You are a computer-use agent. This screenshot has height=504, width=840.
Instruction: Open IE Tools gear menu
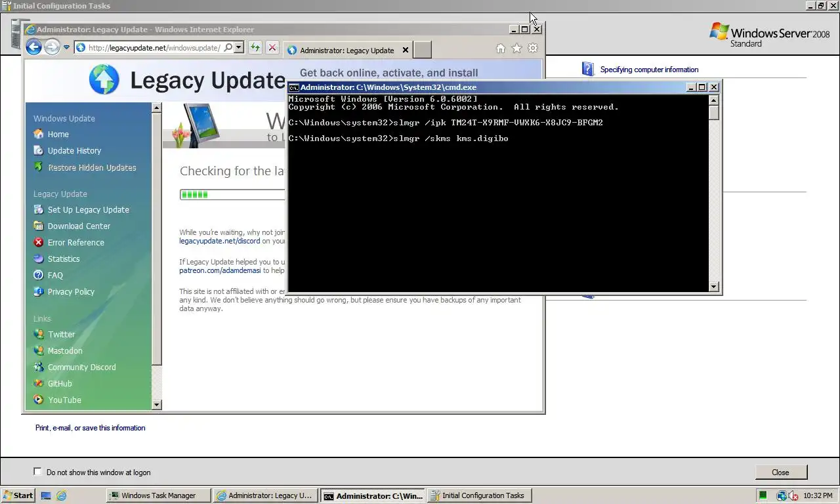pos(533,48)
